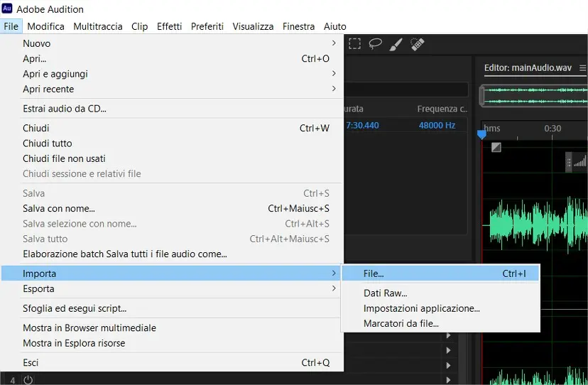Select File... in Importa submenu
588x385 pixels.
(440, 273)
